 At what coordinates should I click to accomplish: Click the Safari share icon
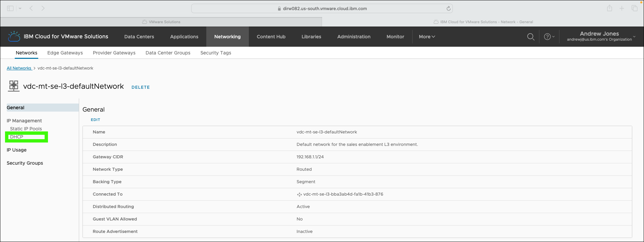coord(609,8)
